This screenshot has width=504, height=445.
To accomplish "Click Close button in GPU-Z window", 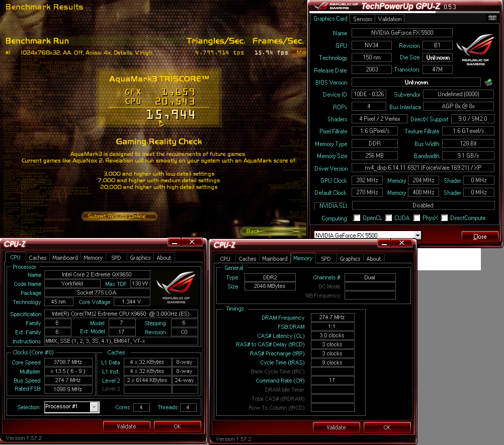I will (x=480, y=237).
